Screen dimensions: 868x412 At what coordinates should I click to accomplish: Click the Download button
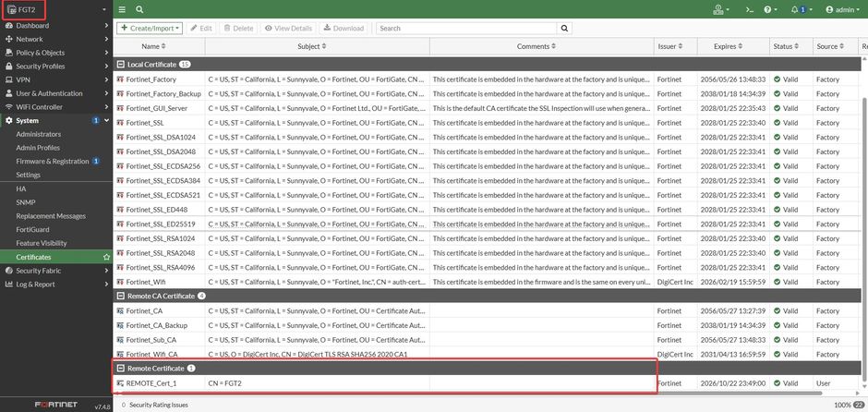344,29
